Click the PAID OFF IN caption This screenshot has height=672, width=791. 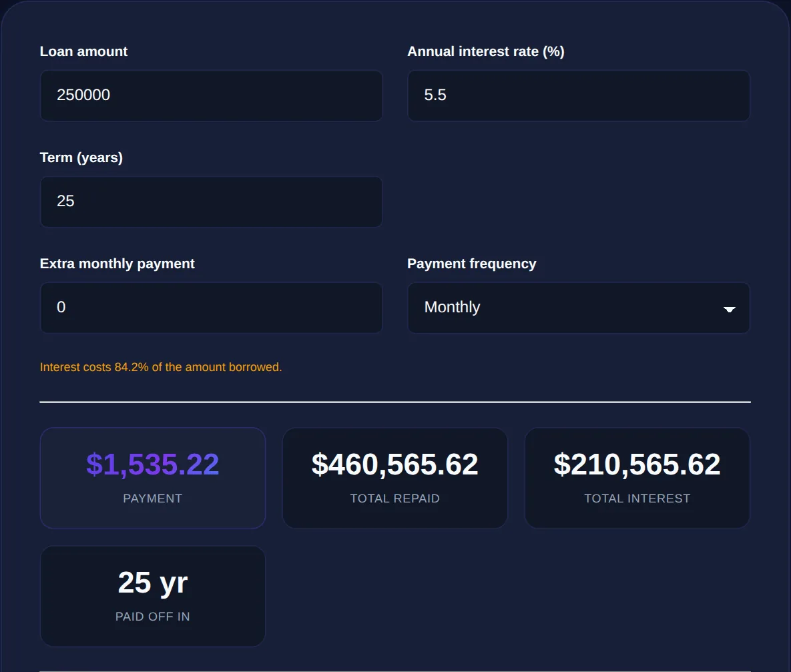click(152, 617)
